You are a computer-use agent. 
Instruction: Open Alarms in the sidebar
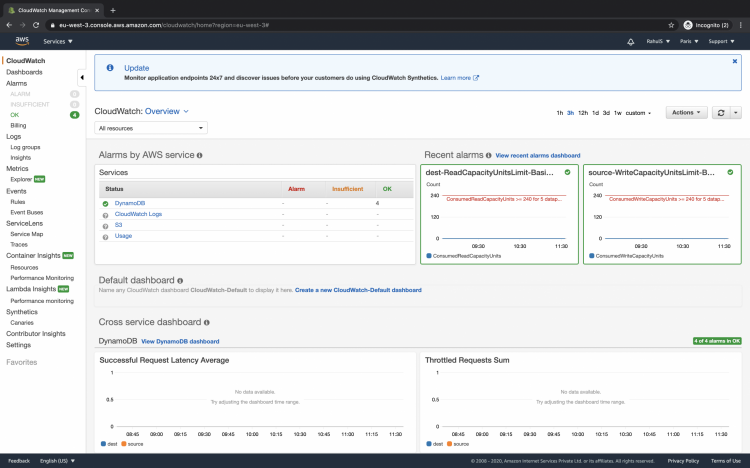(16, 83)
